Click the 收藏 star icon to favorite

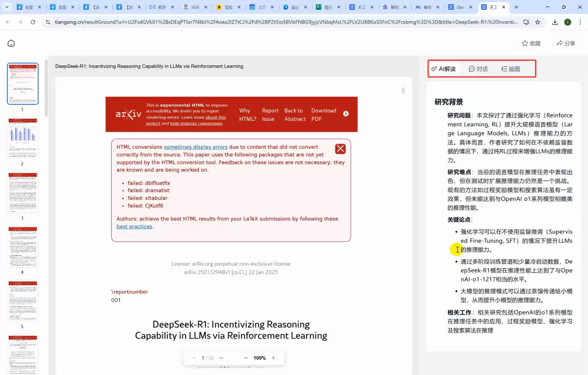tap(525, 43)
